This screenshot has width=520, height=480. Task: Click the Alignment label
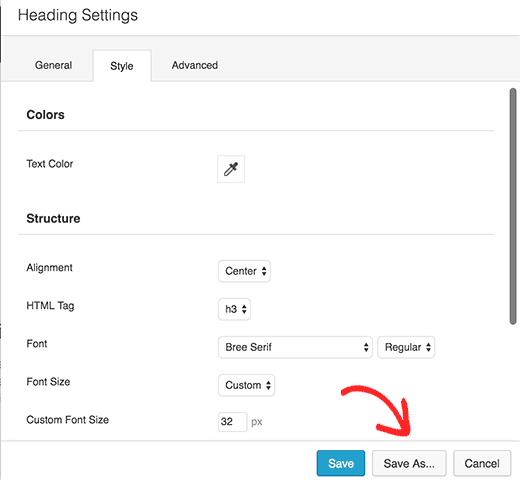[49, 268]
